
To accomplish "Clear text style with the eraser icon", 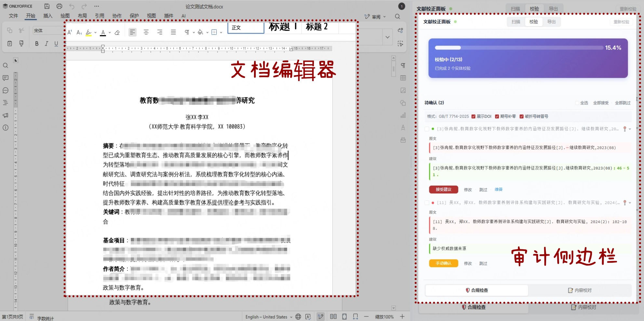I will [117, 32].
